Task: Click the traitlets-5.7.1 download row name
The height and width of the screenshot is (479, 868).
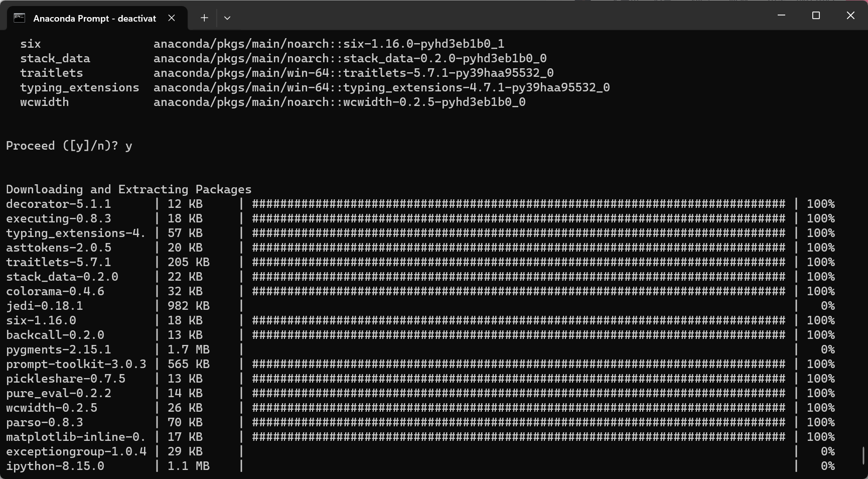Action: [x=59, y=263]
